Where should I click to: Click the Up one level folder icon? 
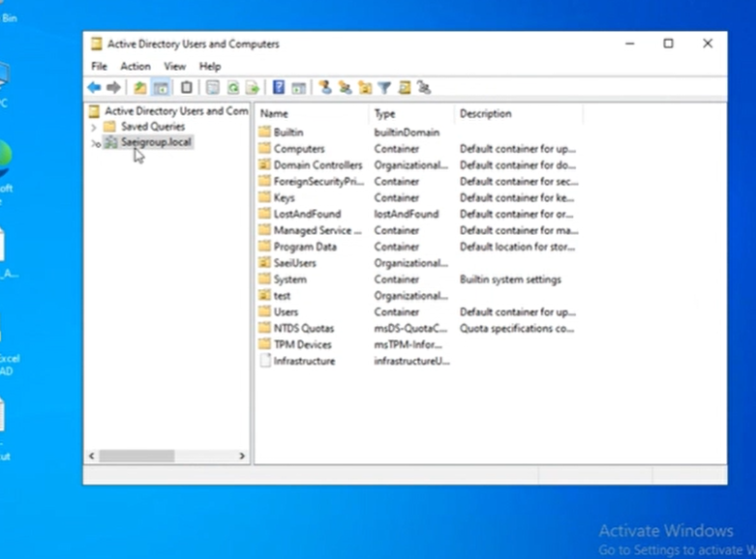point(139,88)
